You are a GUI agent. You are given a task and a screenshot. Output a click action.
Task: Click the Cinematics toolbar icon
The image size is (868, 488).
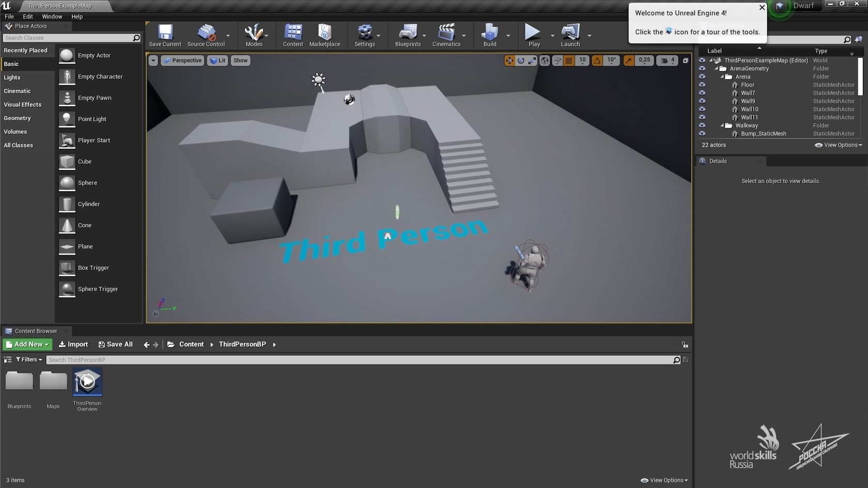pyautogui.click(x=446, y=35)
